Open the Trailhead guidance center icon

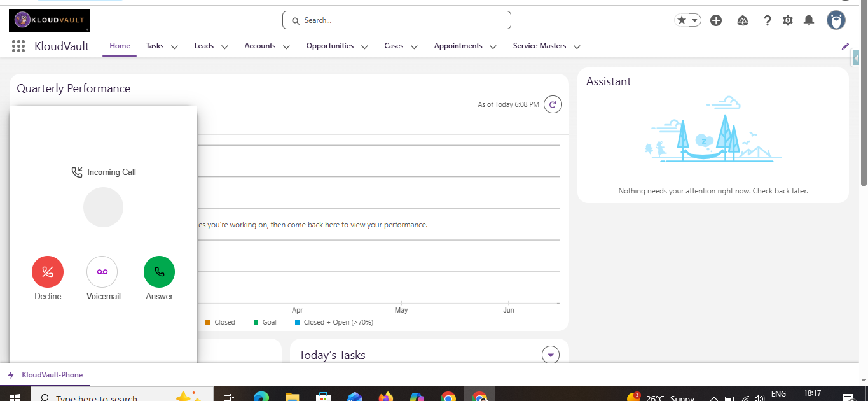[x=743, y=20]
